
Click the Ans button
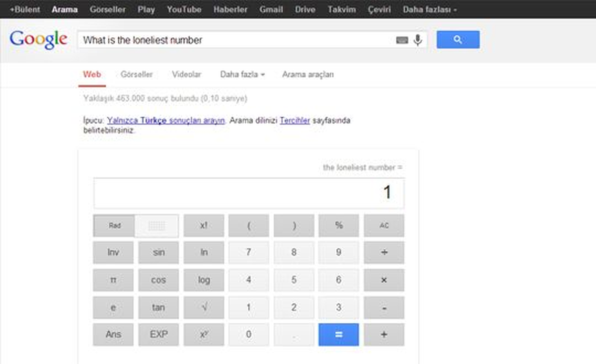coord(113,335)
